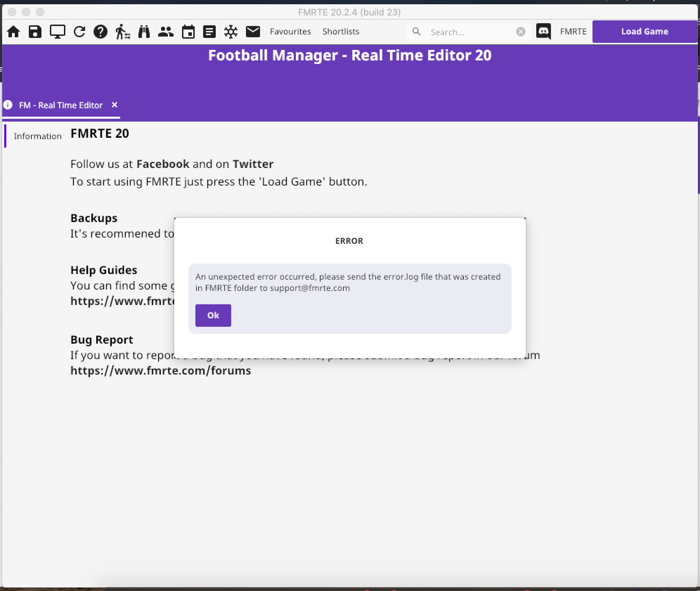Open the Shortlists menu item
The width and height of the screenshot is (700, 591).
pos(341,32)
